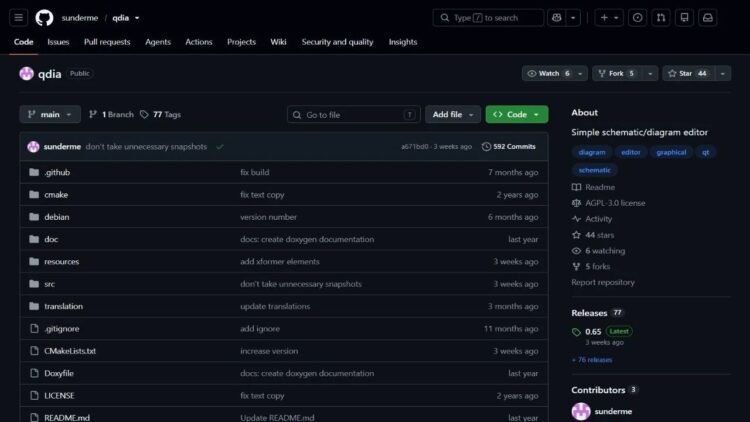The height and width of the screenshot is (422, 750).
Task: Fork the qdia repository
Action: tap(617, 74)
